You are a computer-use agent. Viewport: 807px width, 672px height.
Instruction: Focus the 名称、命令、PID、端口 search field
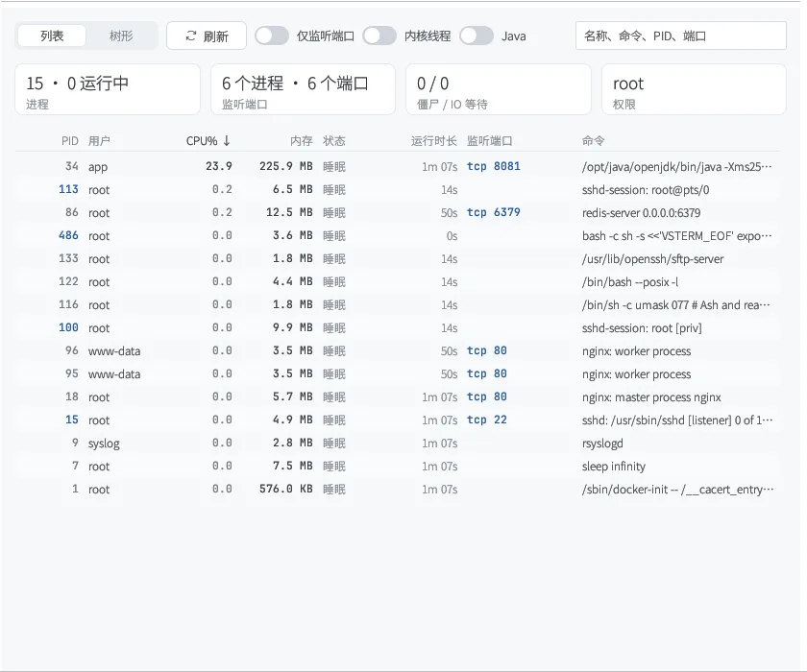pos(680,36)
